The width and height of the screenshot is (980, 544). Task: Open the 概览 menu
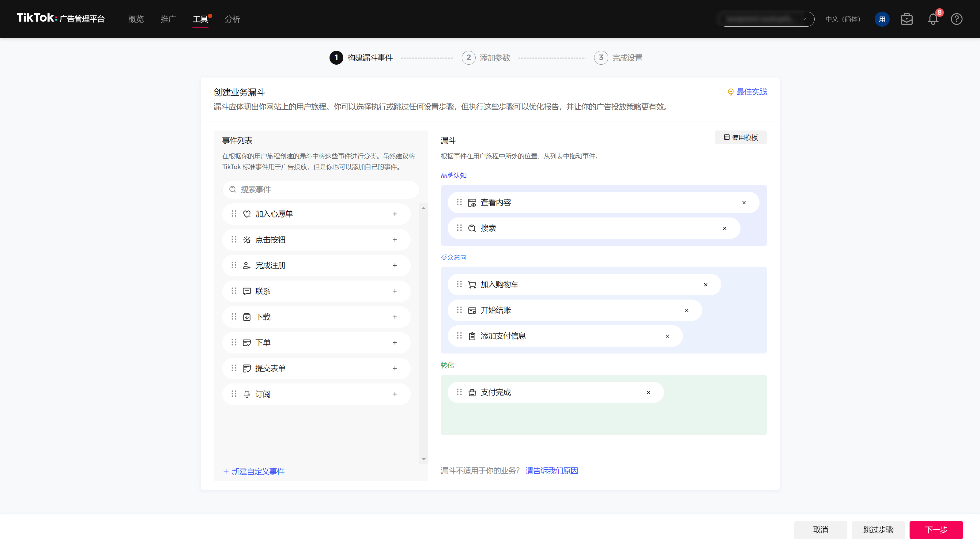pyautogui.click(x=136, y=19)
